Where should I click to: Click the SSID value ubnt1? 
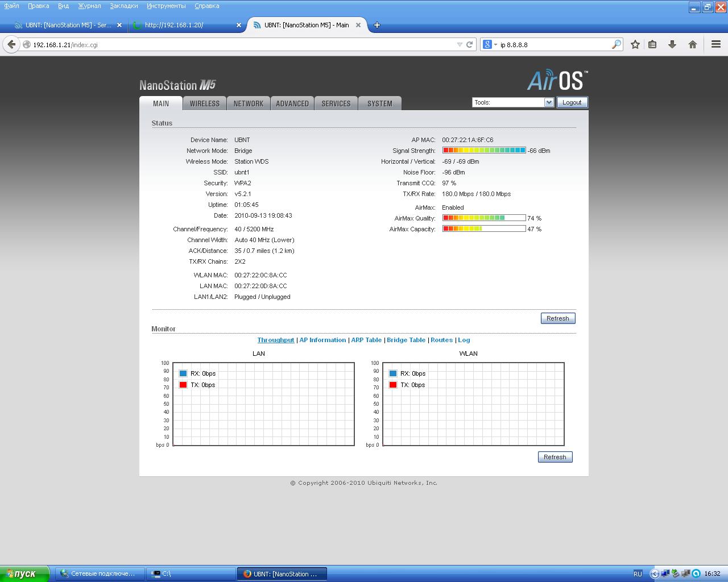coord(242,172)
